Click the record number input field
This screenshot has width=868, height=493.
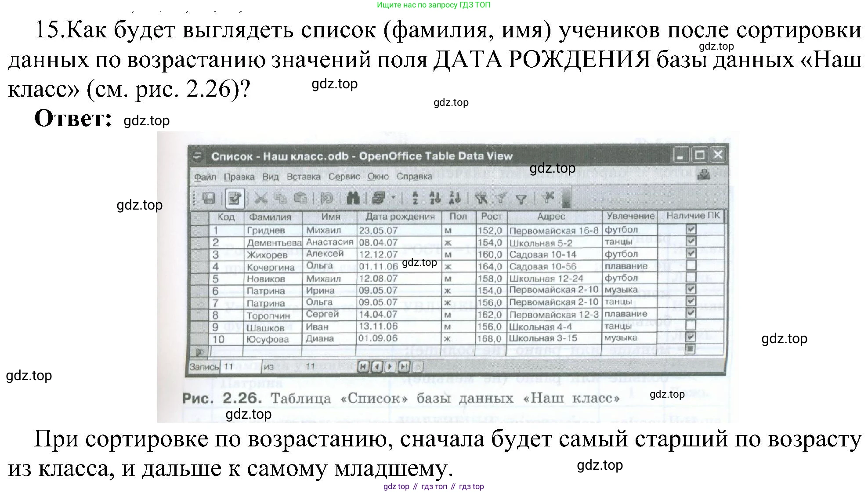click(241, 366)
